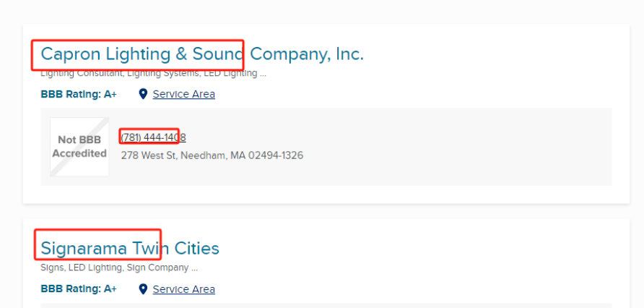Open Service Area link for Signarama
644x308 pixels.
[x=183, y=289]
